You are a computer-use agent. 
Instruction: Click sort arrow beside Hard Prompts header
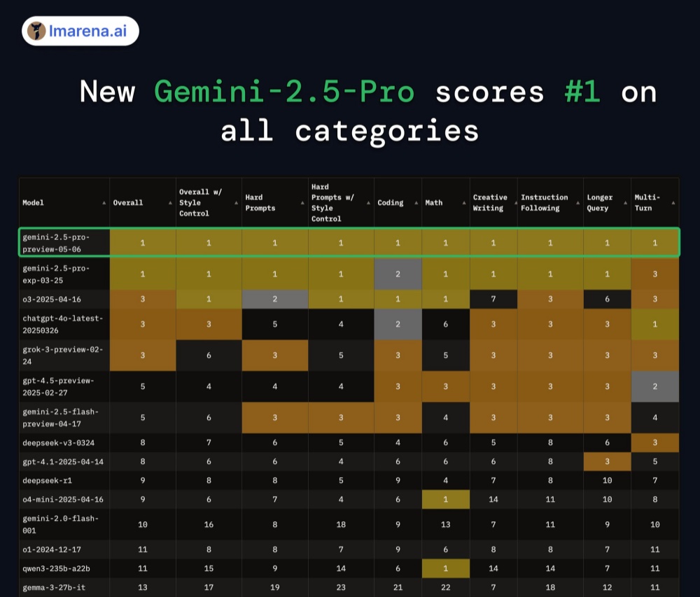[302, 203]
